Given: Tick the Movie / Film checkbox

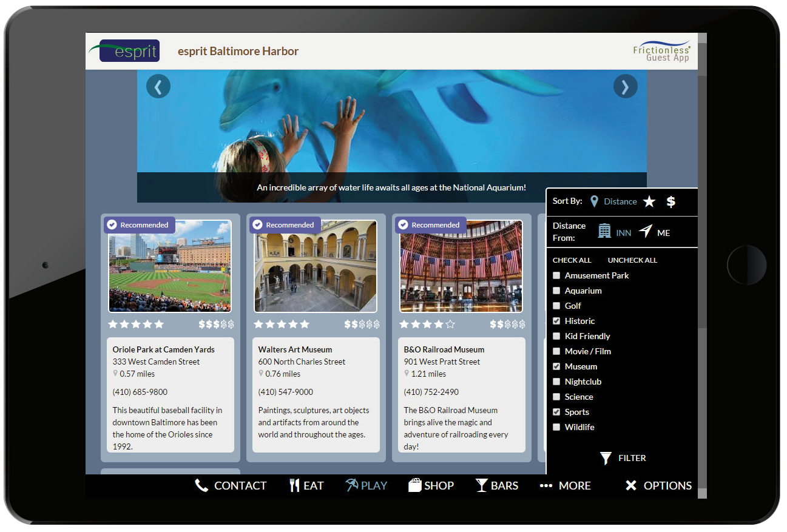Looking at the screenshot, I should tap(556, 351).
